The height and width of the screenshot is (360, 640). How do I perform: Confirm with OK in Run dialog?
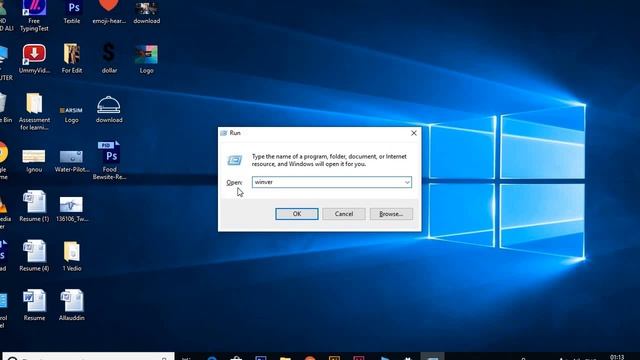pos(297,214)
